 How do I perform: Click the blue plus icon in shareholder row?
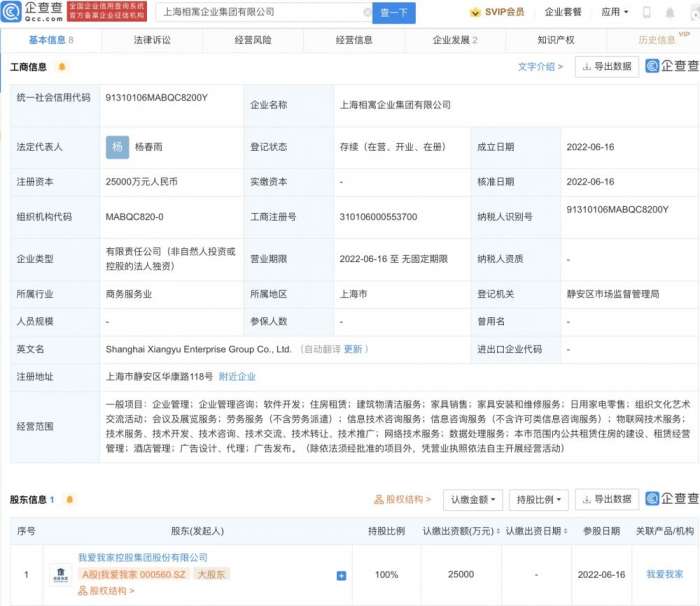click(341, 575)
